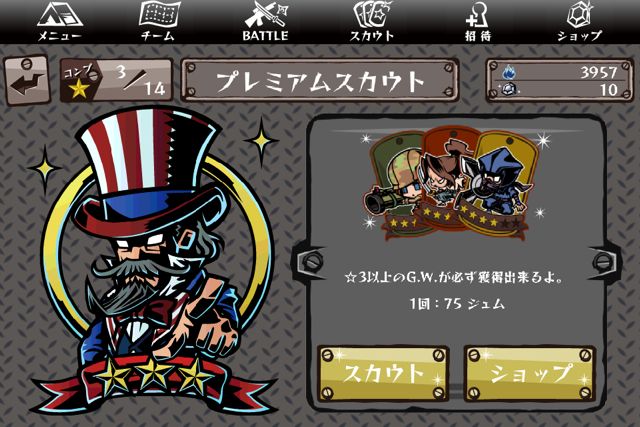Tap the BATTLE crossed weapons icon

click(266, 21)
